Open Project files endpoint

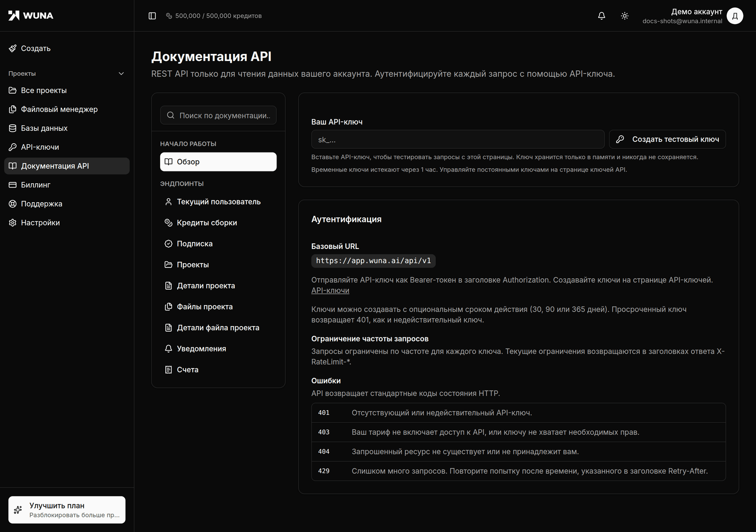(218, 307)
